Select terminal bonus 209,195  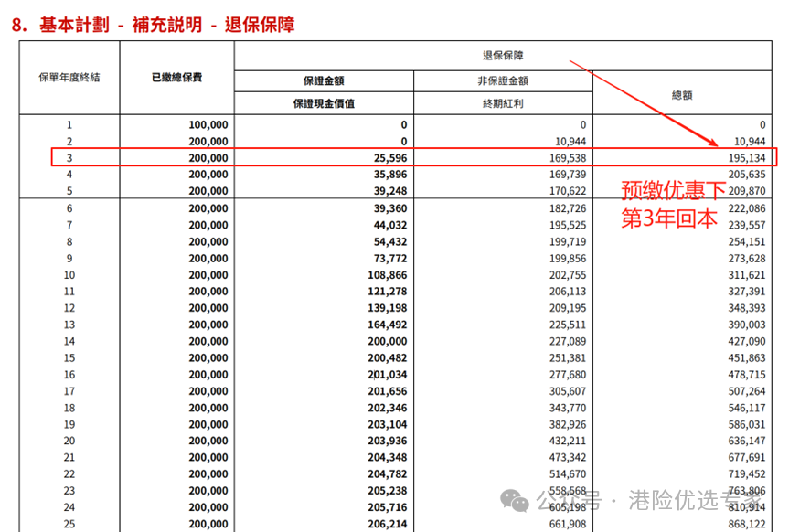click(x=568, y=308)
